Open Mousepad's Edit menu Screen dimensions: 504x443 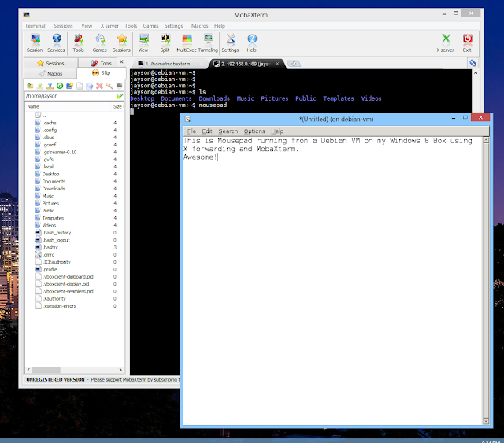(x=207, y=131)
